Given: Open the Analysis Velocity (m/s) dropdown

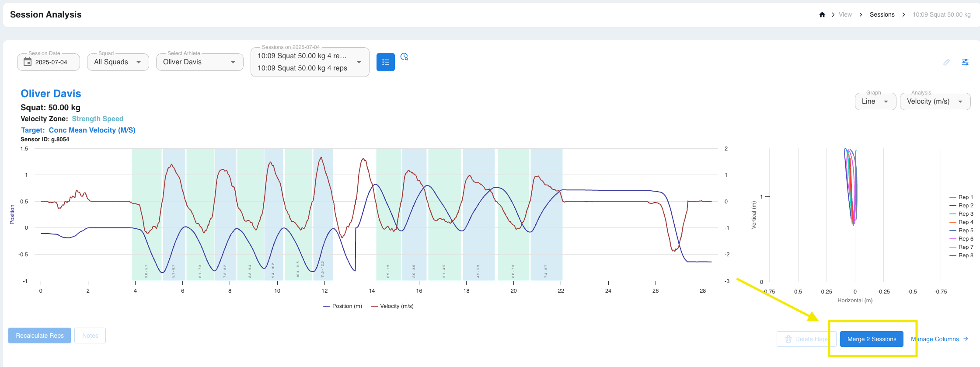Looking at the screenshot, I should tap(935, 101).
